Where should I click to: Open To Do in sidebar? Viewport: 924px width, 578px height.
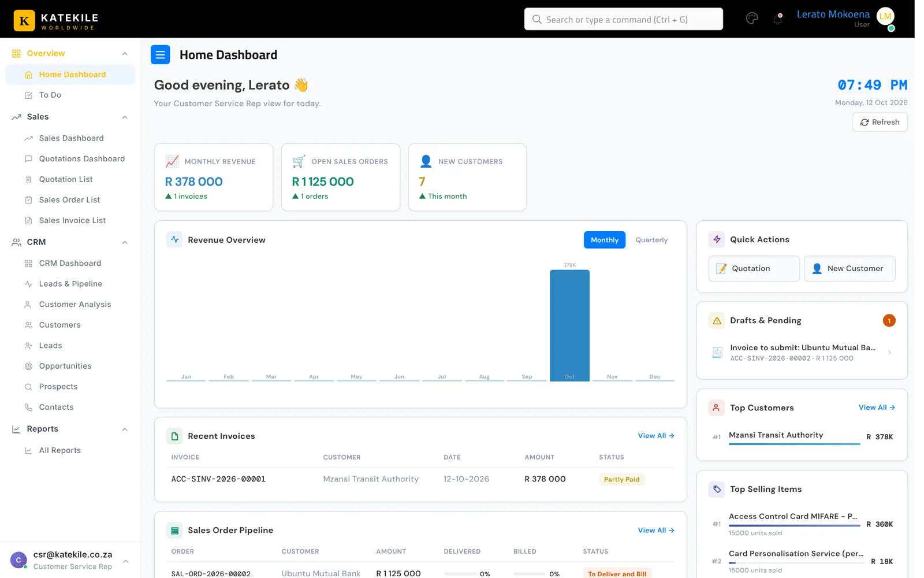pos(70,95)
